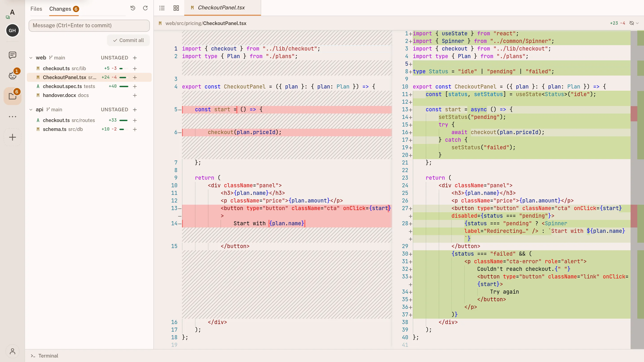Stage handover.docx with plus icon
The height and width of the screenshot is (362, 644).
[135, 95]
